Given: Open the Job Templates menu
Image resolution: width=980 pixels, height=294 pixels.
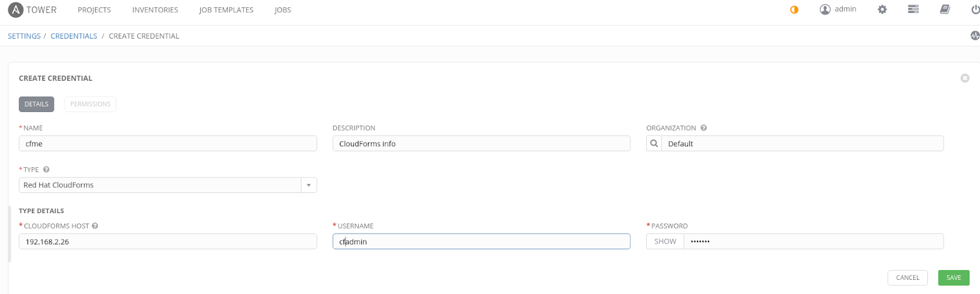Looking at the screenshot, I should 226,10.
